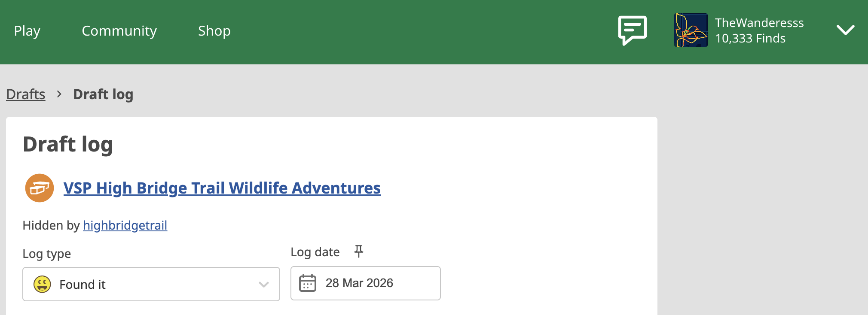Image resolution: width=868 pixels, height=315 pixels.
Task: Open the Play menu
Action: click(27, 31)
